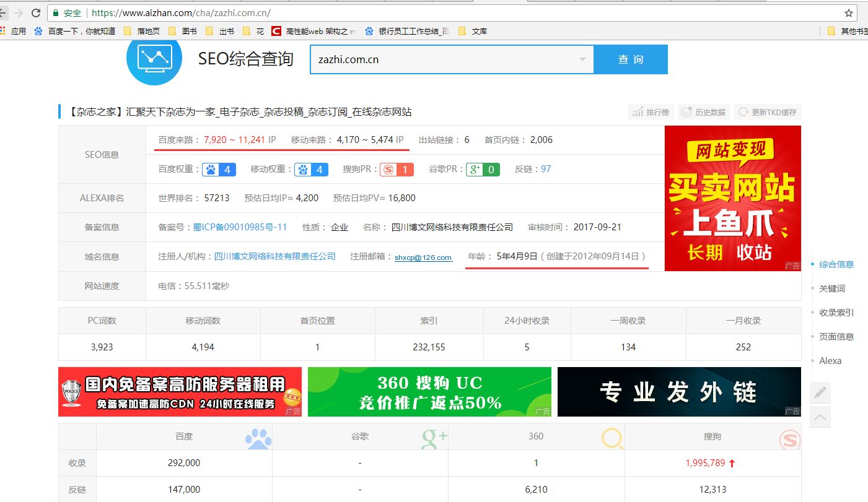
Task: Open the 出书 bookmark folder
Action: (220, 31)
